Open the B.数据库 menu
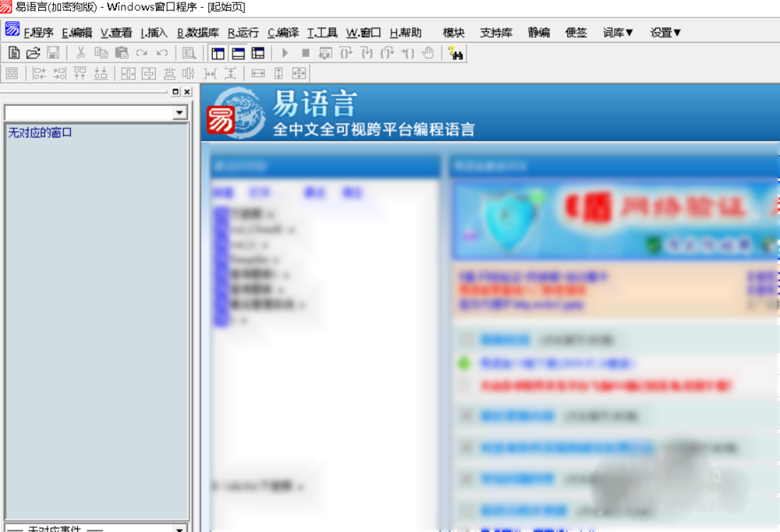The width and height of the screenshot is (780, 532). coord(198,33)
